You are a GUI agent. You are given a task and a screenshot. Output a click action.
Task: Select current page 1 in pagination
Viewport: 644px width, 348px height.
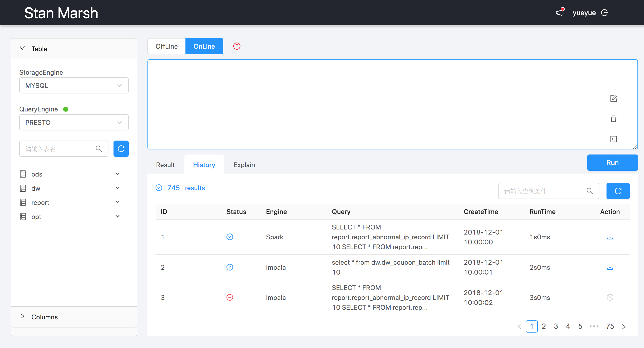[532, 326]
